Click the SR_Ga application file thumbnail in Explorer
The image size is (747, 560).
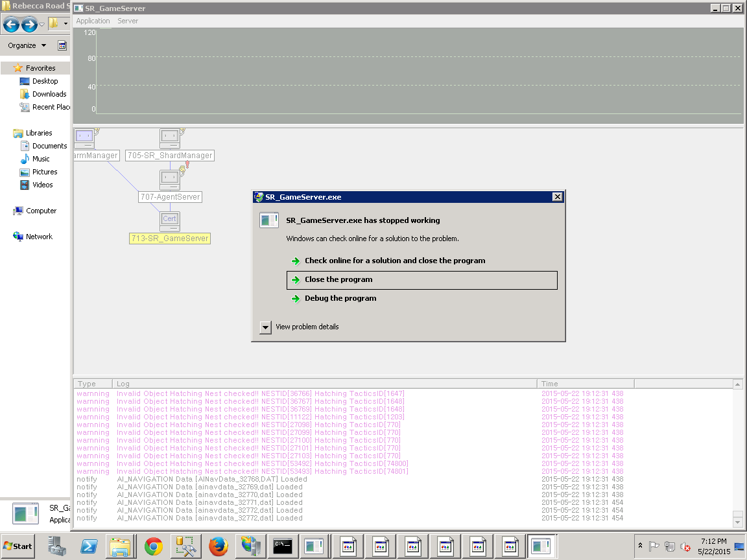(25, 514)
